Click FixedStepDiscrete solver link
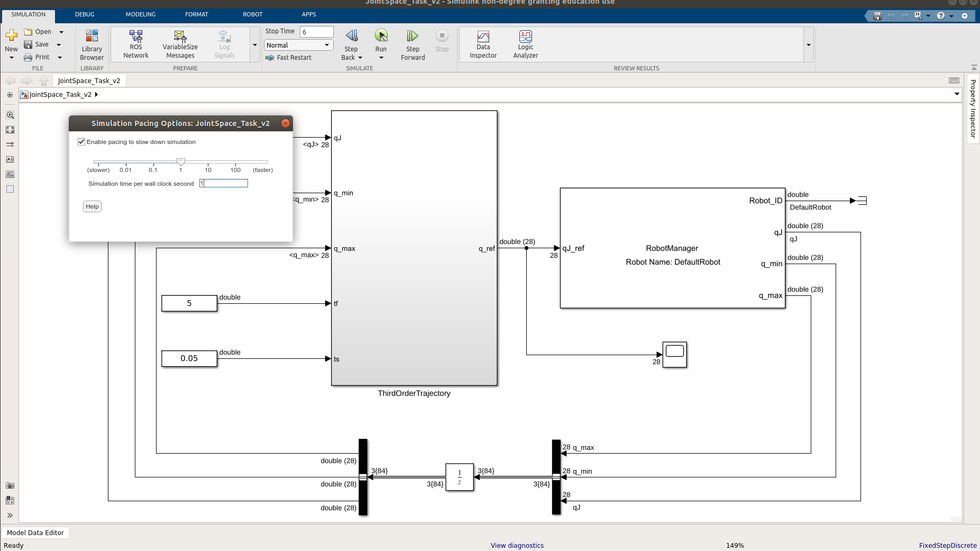980x551 pixels. pyautogui.click(x=948, y=546)
